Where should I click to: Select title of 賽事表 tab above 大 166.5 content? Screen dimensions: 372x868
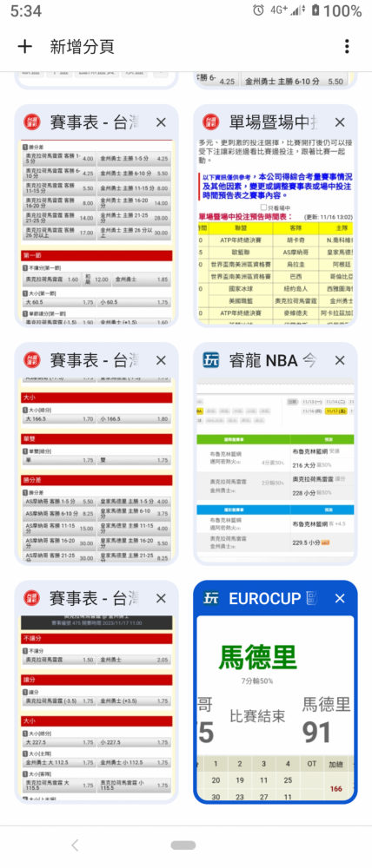click(94, 360)
